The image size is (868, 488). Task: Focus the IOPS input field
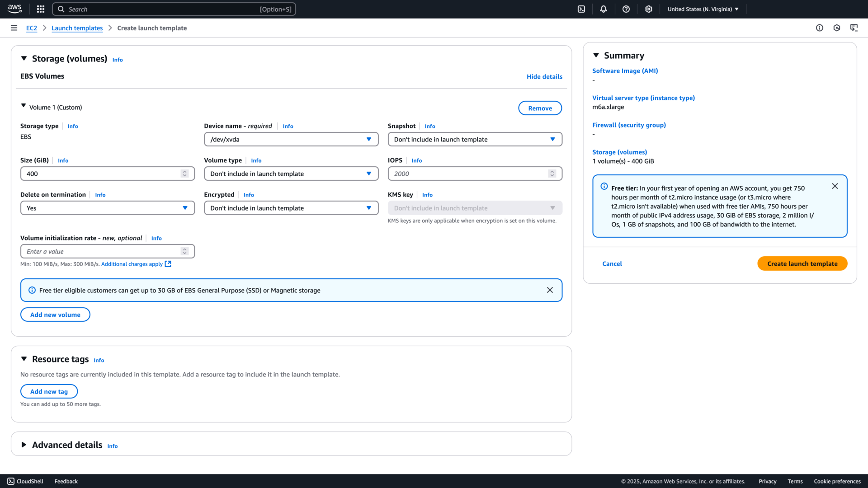tap(475, 174)
